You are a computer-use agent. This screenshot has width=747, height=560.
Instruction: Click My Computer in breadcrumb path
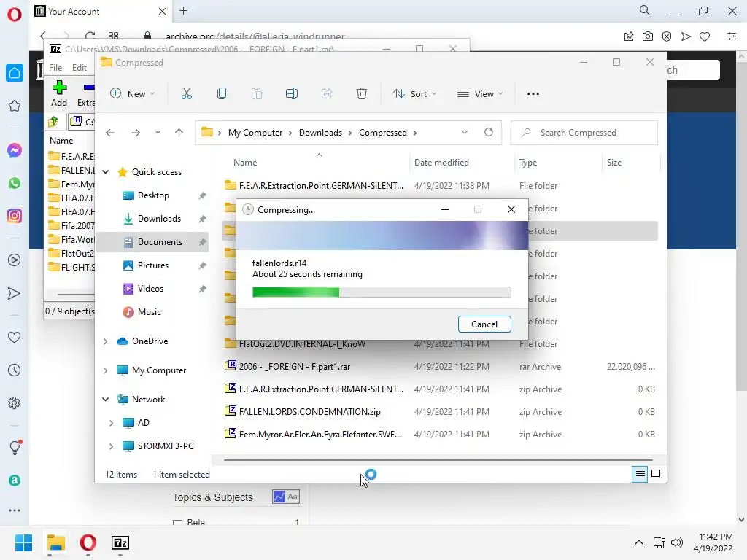[255, 133]
